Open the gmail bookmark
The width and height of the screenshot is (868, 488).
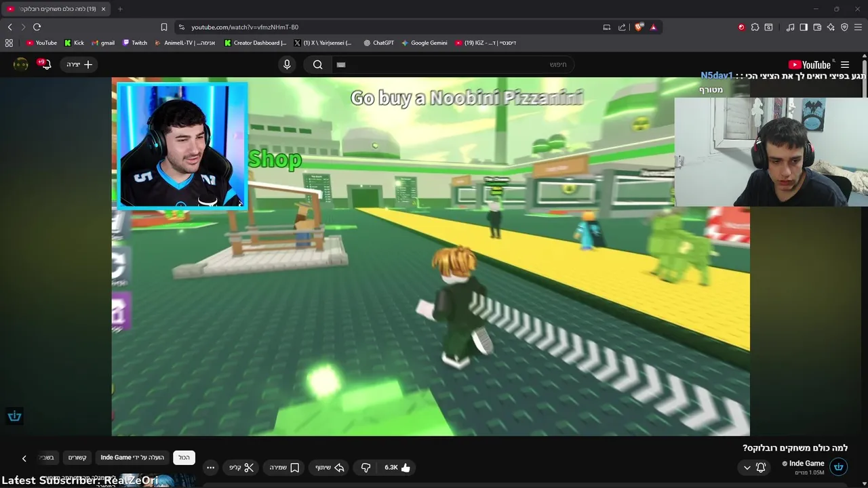[x=103, y=43]
